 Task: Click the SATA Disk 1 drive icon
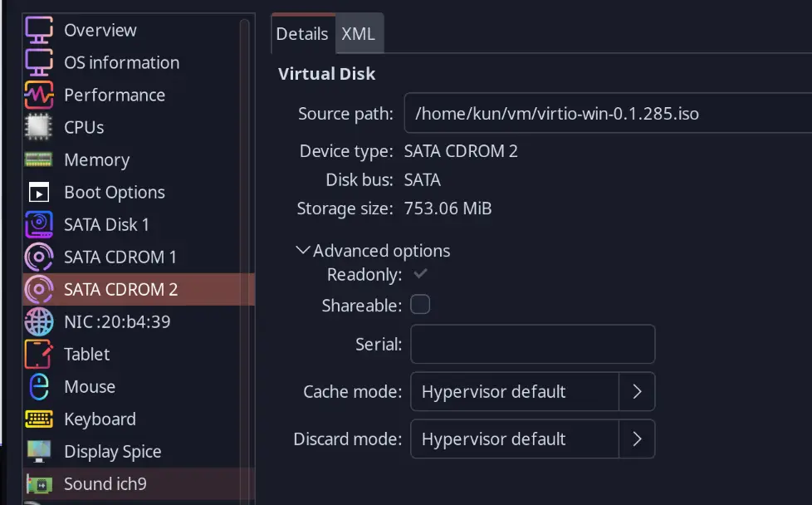point(39,224)
